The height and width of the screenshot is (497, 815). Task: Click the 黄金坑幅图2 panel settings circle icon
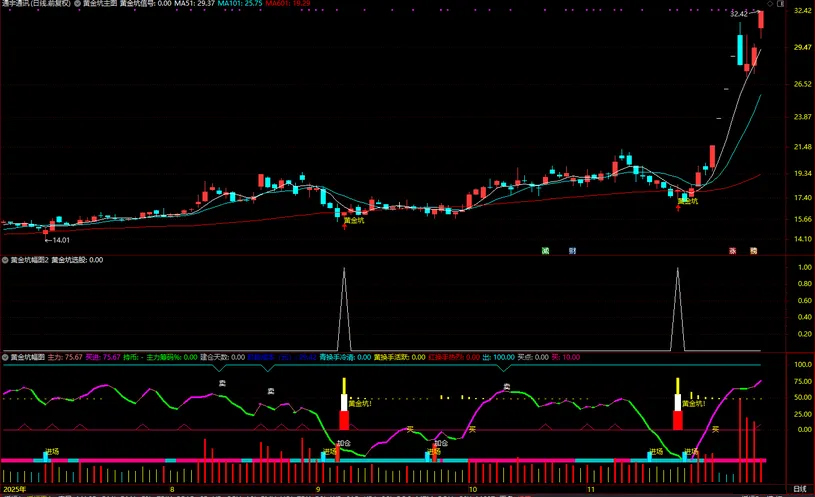5,260
